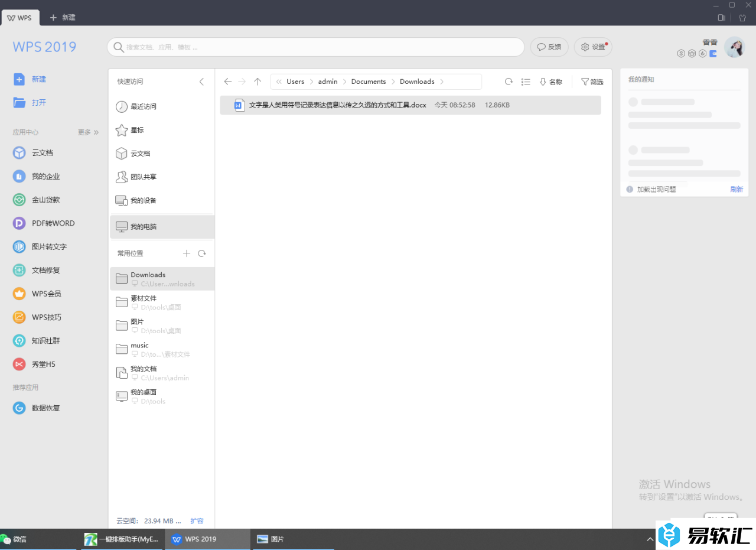
Task: Click admin in the breadcrumb path
Action: coord(328,82)
